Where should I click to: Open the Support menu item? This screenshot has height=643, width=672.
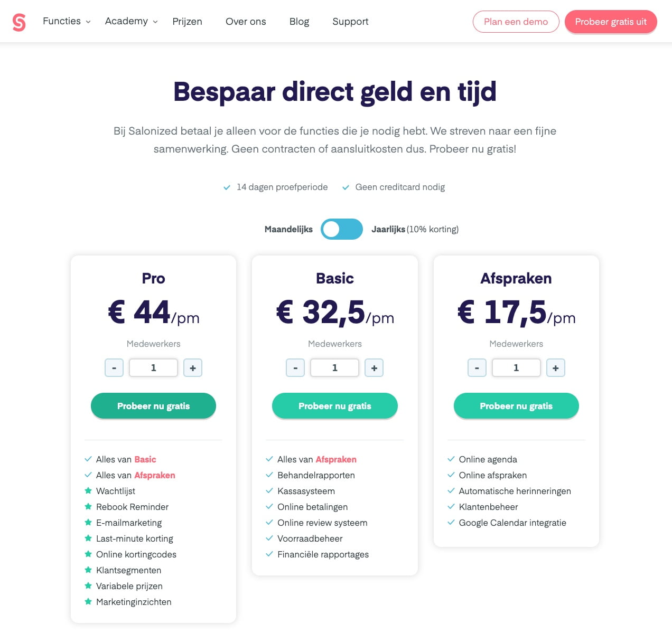[350, 22]
